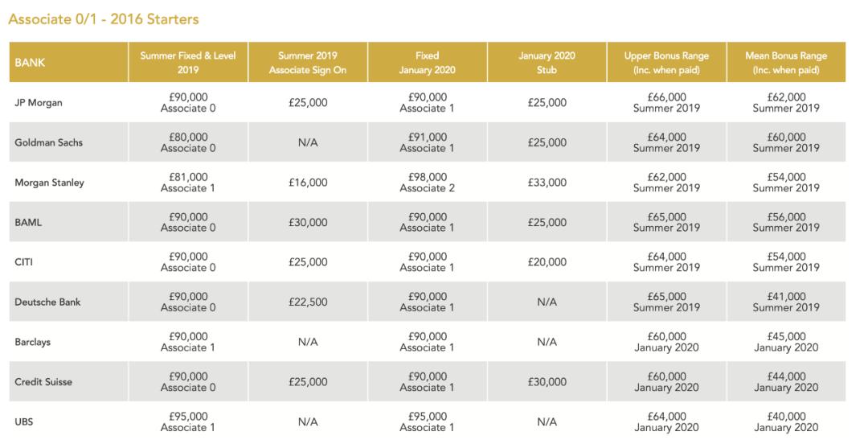This screenshot has height=444, width=868.
Task: Click the Associate 0/1 - 2016 Starters title
Action: click(x=104, y=18)
